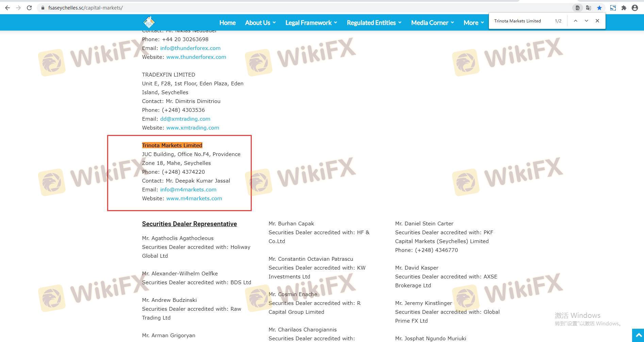
Task: Visit www.m4markets.com website link
Action: (194, 199)
